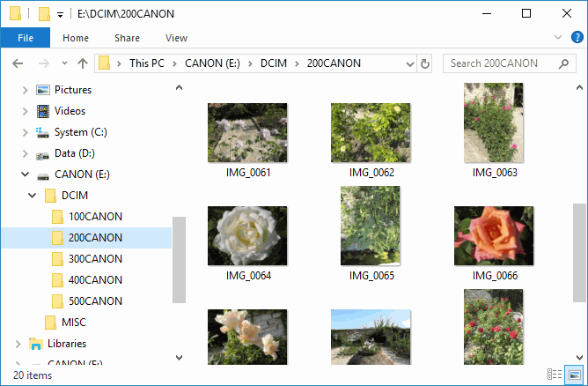
Task: Refresh the 200CANON folder view
Action: tap(425, 63)
